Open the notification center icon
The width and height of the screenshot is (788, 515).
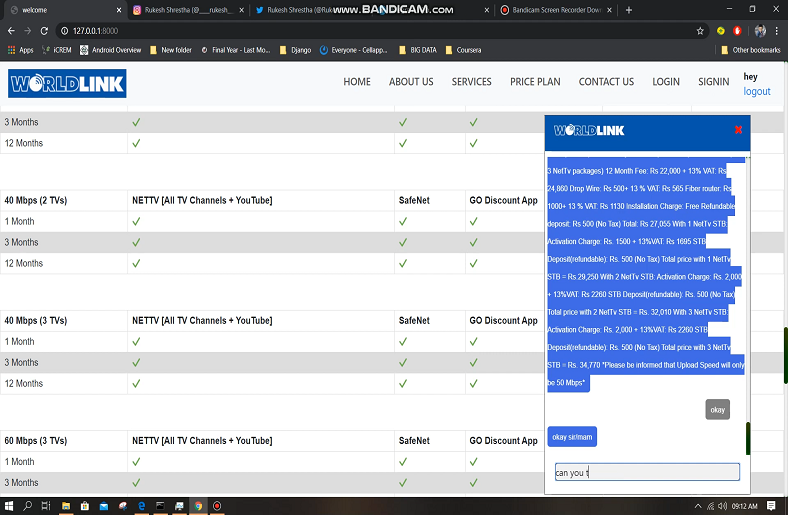(x=771, y=506)
